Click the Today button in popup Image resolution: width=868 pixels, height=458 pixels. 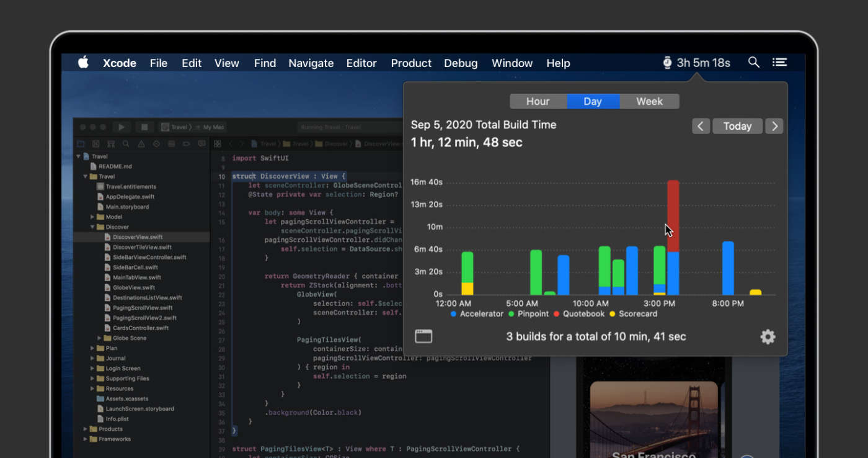(x=737, y=127)
